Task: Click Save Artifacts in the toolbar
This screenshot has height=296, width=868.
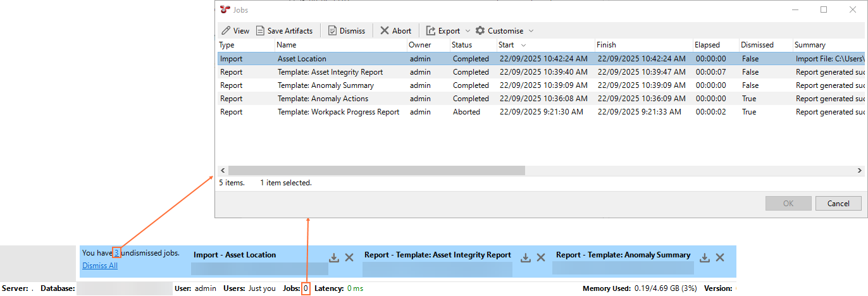Action: click(x=284, y=30)
